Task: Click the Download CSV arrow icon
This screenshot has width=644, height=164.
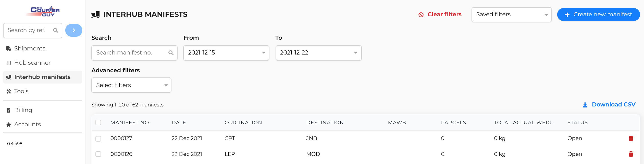Action: (x=585, y=105)
